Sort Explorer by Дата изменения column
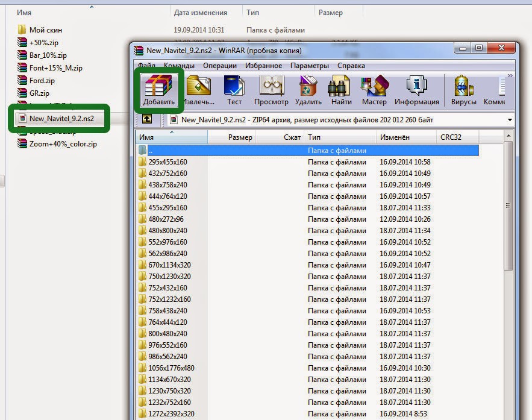The height and width of the screenshot is (420, 532). [x=200, y=13]
